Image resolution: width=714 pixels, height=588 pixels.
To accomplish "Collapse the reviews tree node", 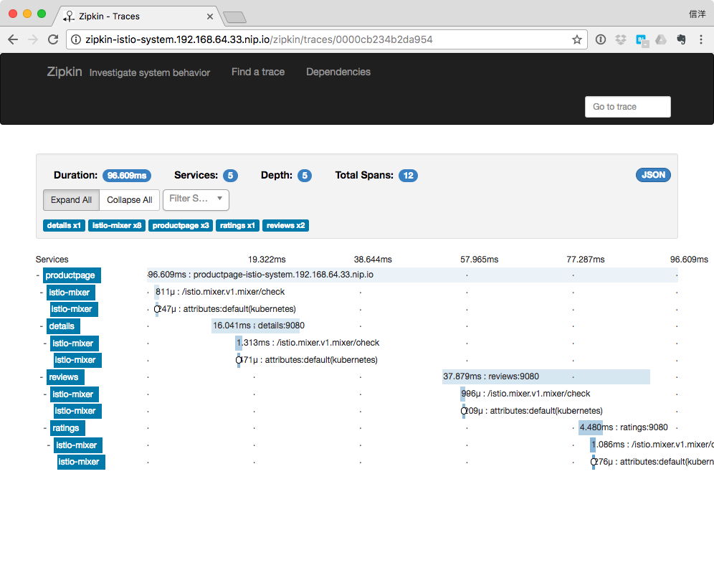I will pos(42,377).
